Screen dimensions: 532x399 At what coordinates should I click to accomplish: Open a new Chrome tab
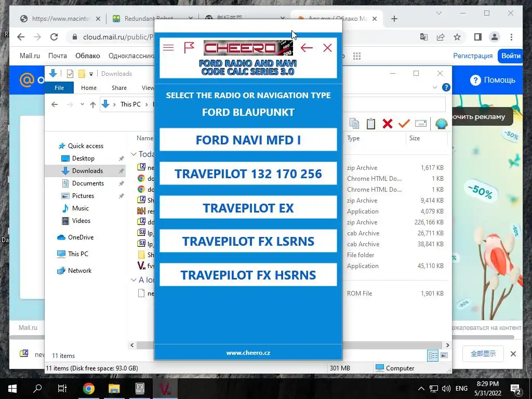pos(394,19)
